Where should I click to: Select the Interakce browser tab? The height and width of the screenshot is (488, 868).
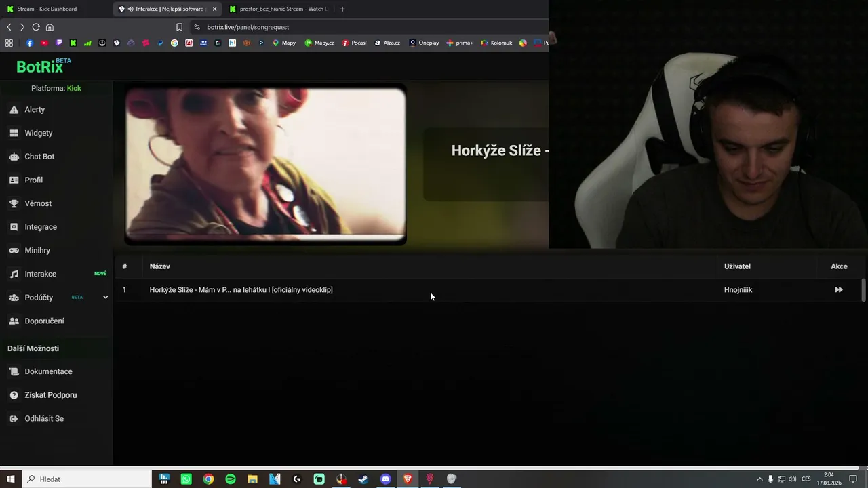click(x=166, y=9)
